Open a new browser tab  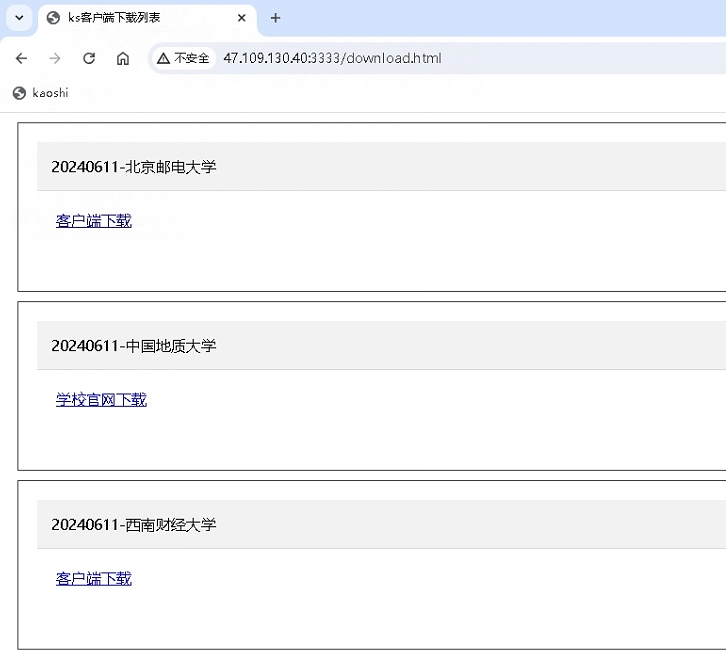click(x=275, y=18)
